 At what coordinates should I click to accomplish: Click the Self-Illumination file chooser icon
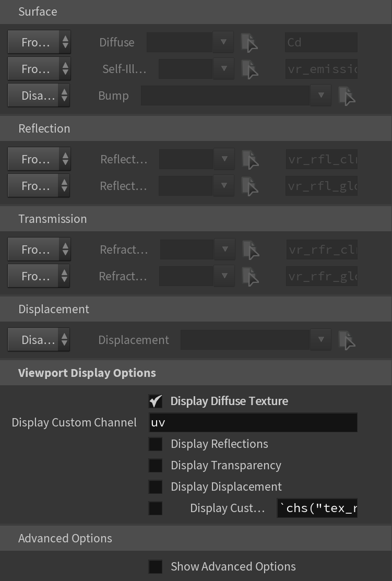(250, 69)
